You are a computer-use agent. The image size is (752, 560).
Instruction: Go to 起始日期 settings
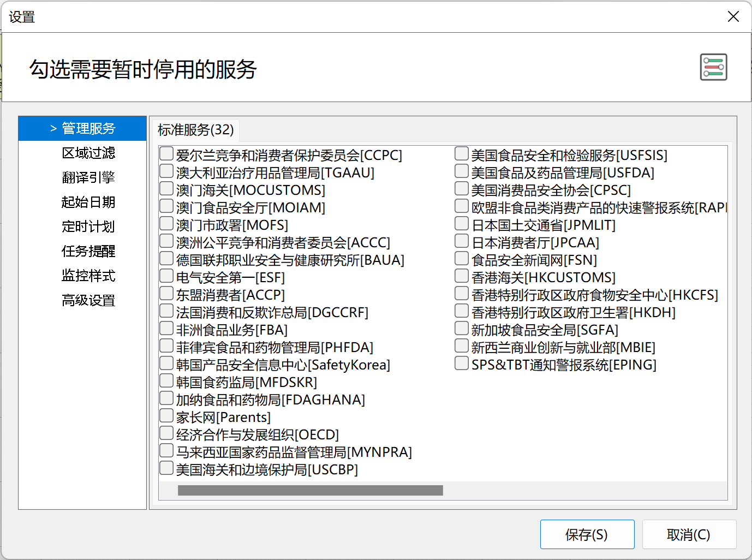88,202
